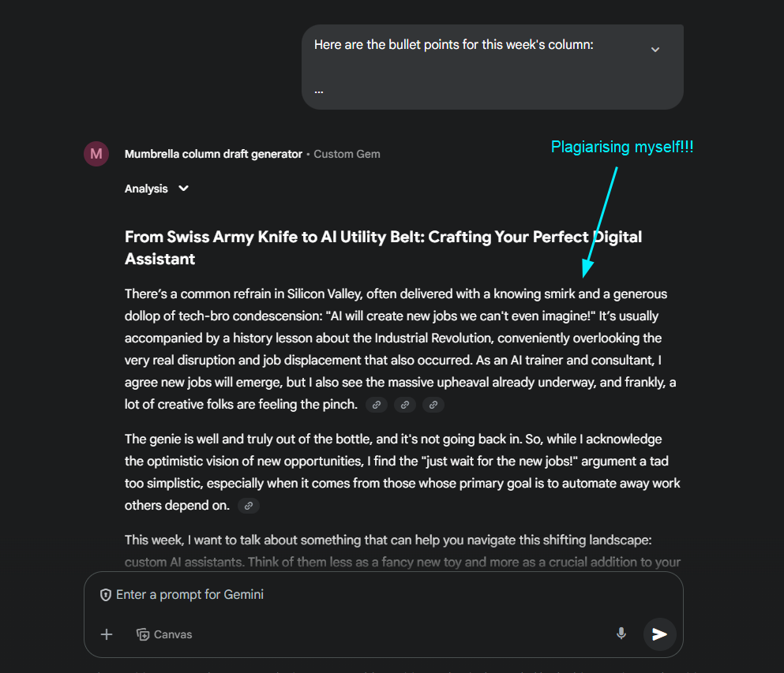Image resolution: width=784 pixels, height=673 pixels.
Task: Expand the collapsed user prompt chevron
Action: point(655,50)
